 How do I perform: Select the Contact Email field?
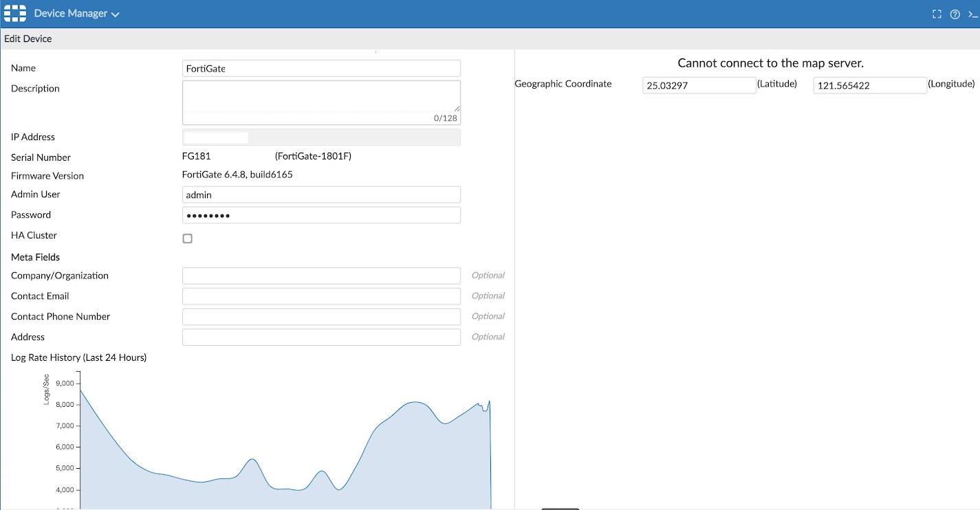pos(321,296)
